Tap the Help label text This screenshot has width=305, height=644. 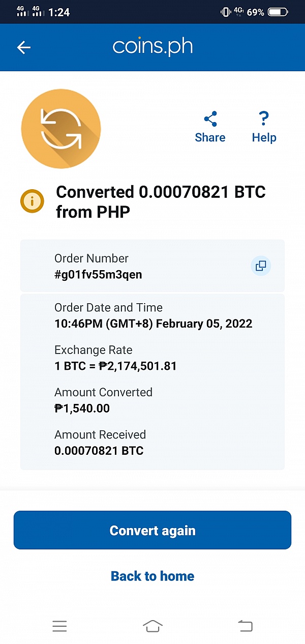(264, 137)
